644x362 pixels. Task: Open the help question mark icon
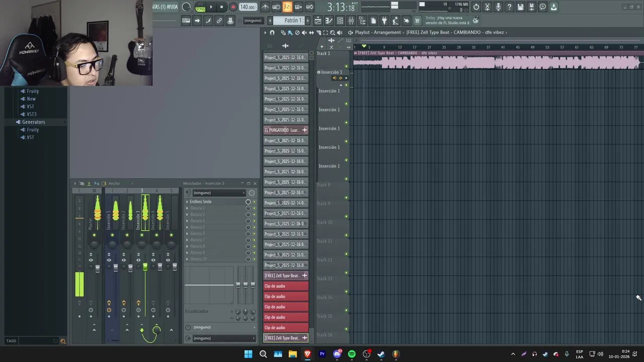(x=509, y=7)
